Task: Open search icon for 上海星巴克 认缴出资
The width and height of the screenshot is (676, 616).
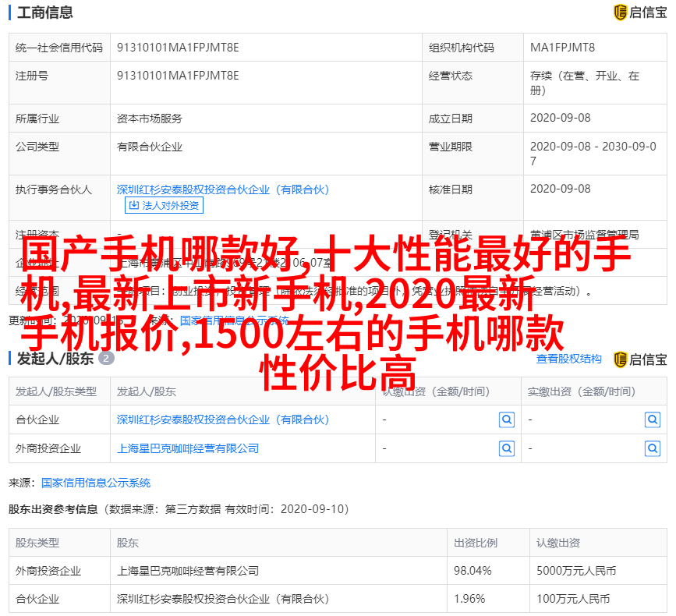Action: pyautogui.click(x=507, y=448)
